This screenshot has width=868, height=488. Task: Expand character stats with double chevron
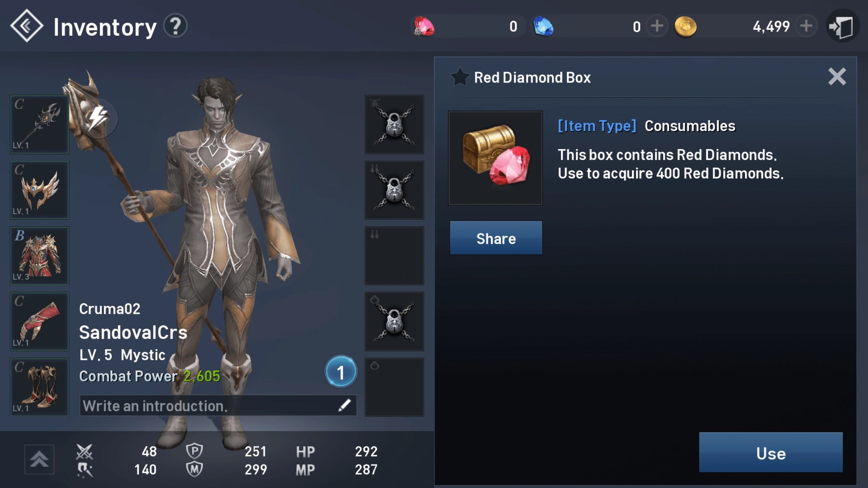click(x=39, y=459)
